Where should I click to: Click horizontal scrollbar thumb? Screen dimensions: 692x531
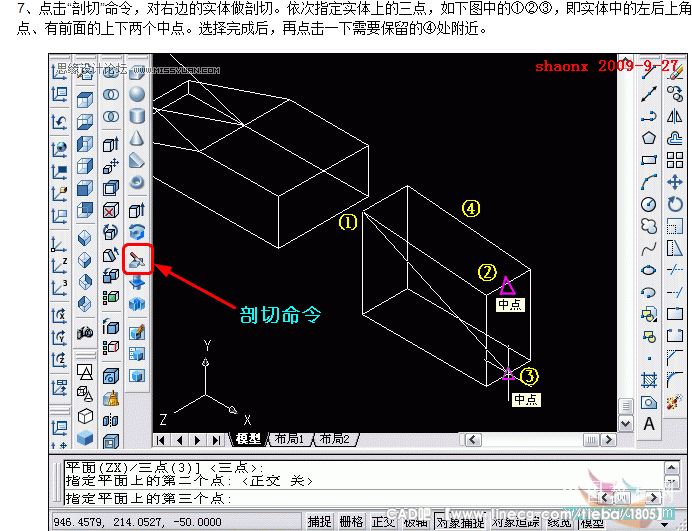click(591, 440)
